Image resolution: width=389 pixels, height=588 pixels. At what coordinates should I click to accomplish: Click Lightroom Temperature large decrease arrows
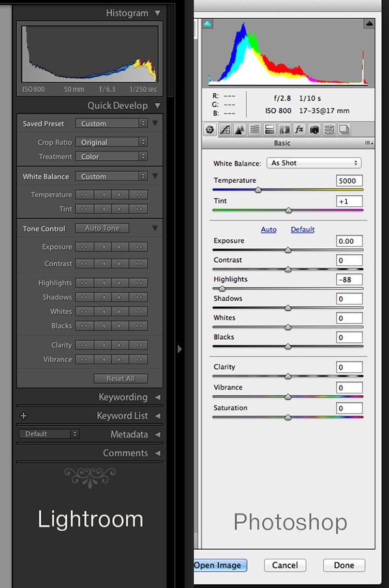point(84,194)
